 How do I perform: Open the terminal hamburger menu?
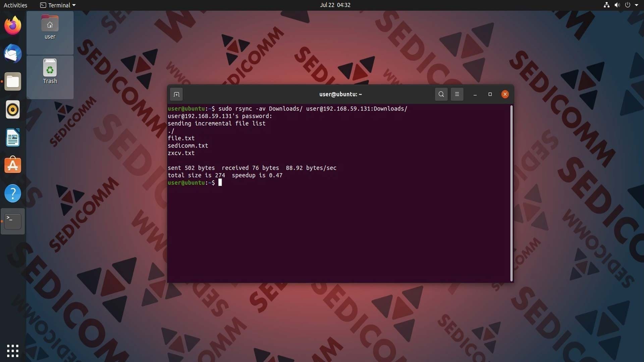pos(457,95)
